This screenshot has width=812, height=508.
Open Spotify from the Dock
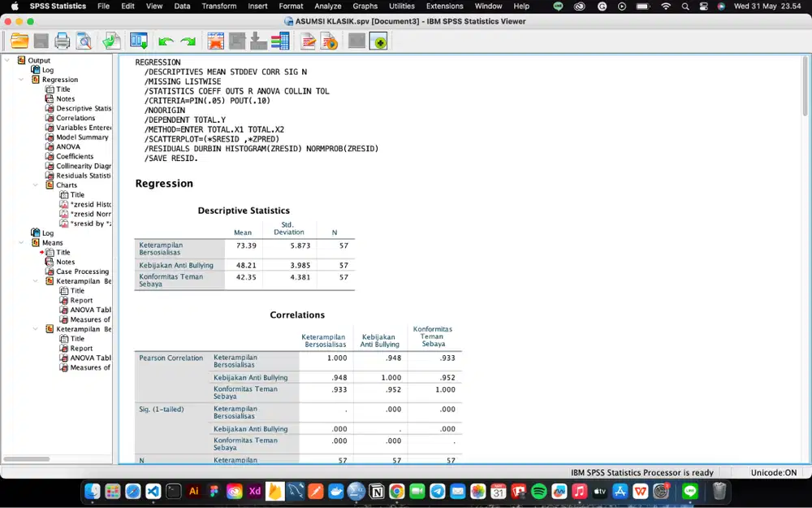(539, 491)
